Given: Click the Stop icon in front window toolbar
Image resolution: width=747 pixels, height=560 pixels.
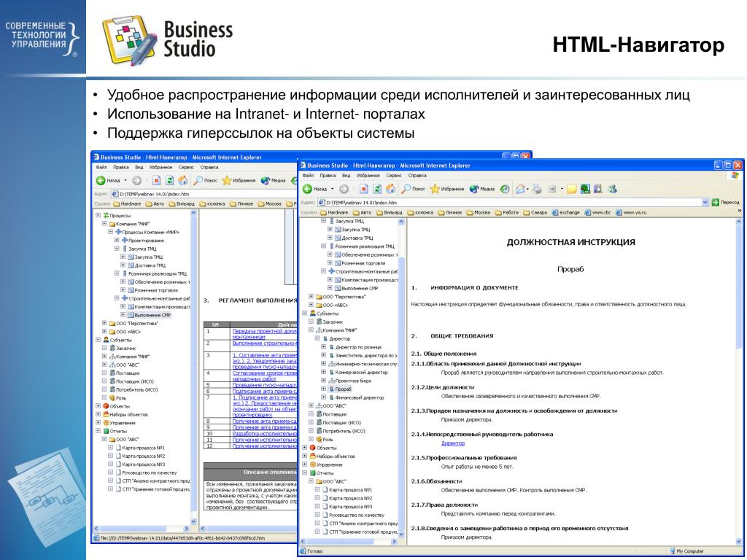Looking at the screenshot, I should tap(363, 189).
